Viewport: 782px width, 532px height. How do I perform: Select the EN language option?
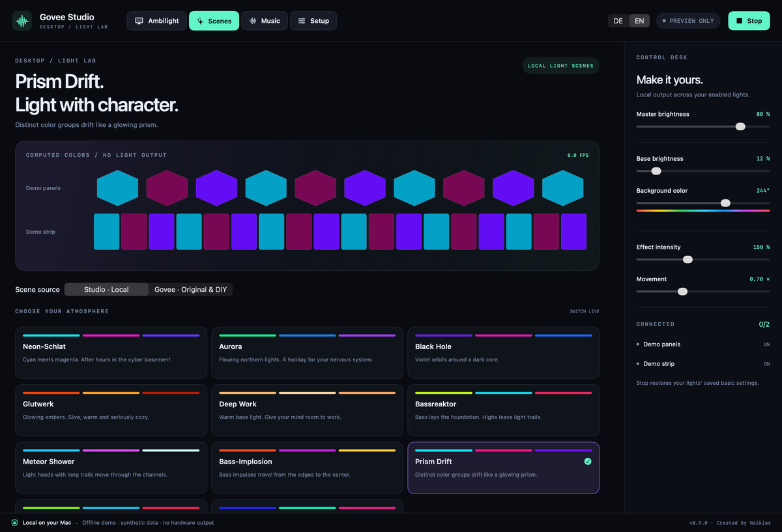(639, 21)
